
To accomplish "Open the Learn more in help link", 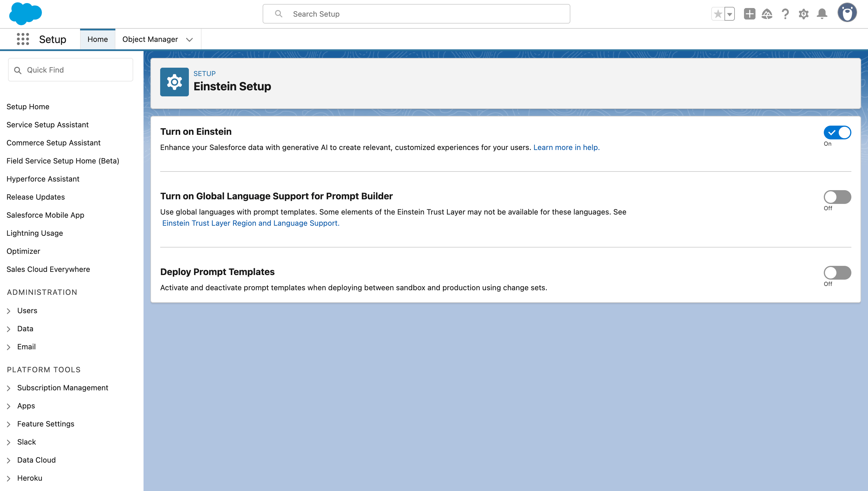I will pos(566,147).
